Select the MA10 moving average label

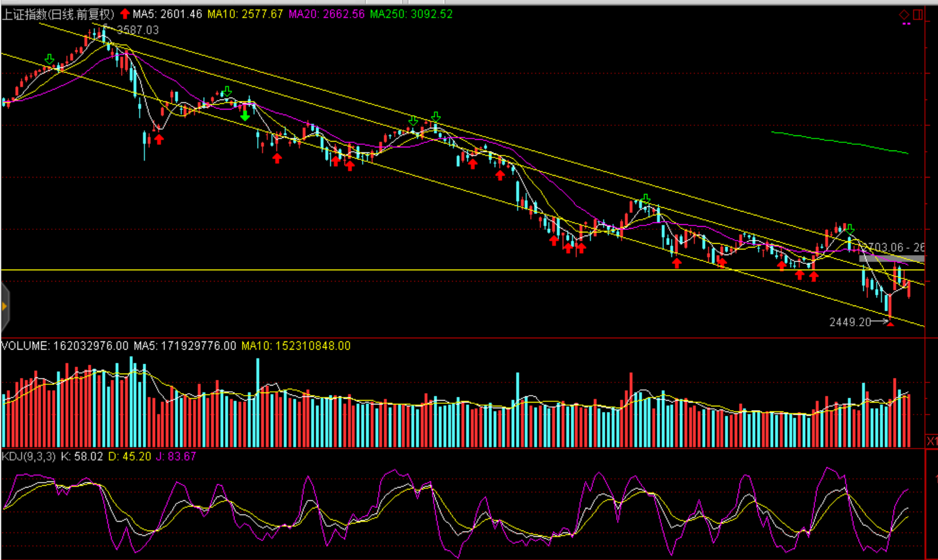pyautogui.click(x=245, y=14)
